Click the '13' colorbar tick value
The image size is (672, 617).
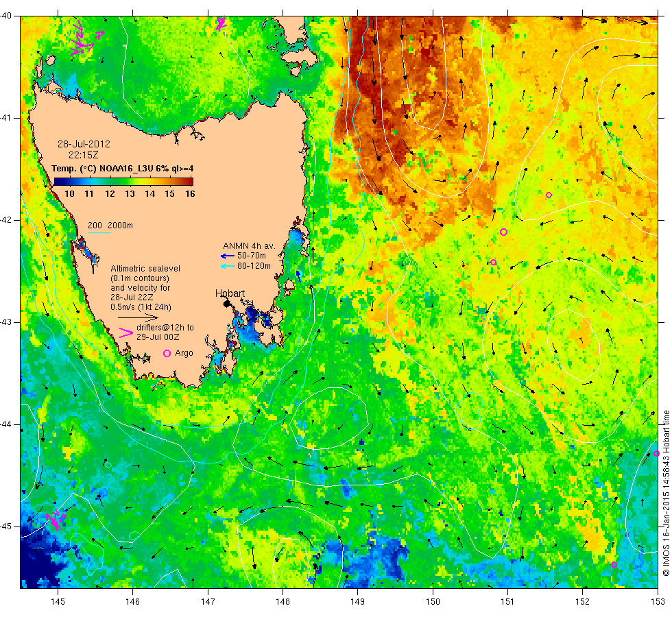coord(130,193)
